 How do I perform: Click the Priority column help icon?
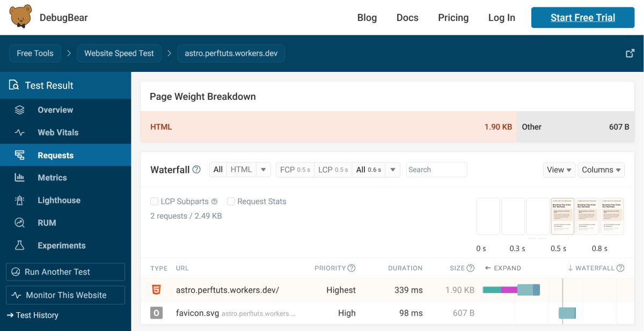click(x=352, y=268)
